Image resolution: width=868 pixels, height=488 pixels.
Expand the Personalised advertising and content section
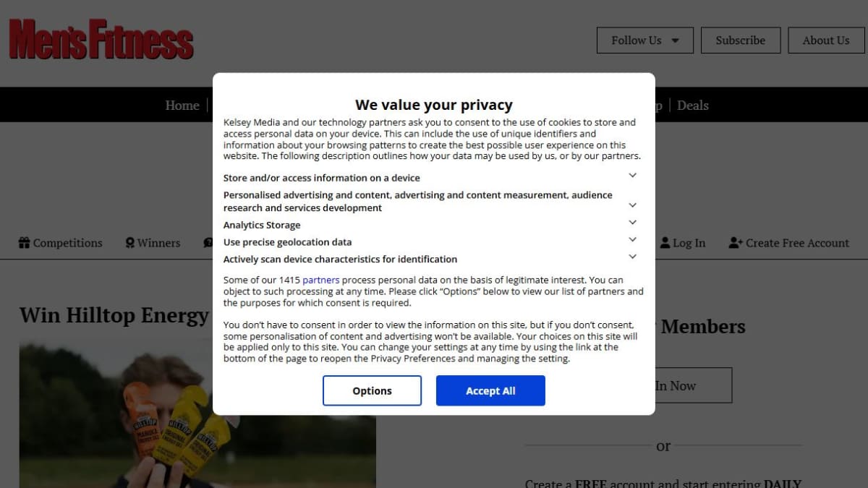632,205
